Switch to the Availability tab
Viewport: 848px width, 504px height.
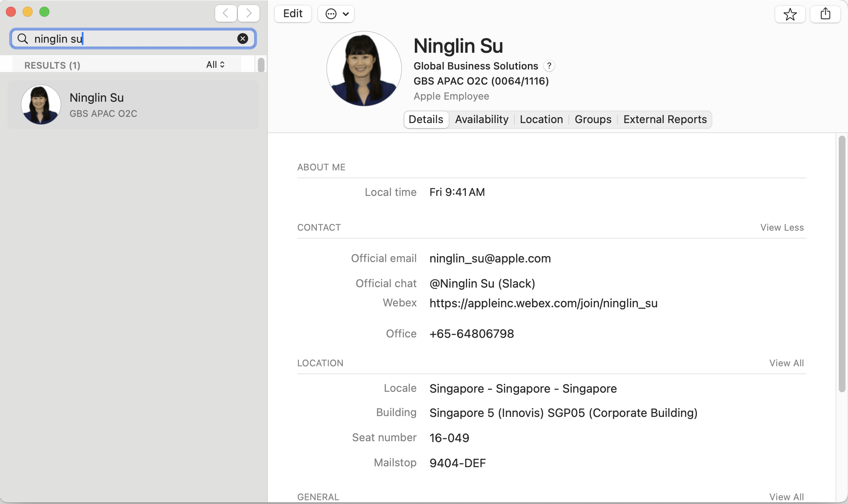point(482,119)
